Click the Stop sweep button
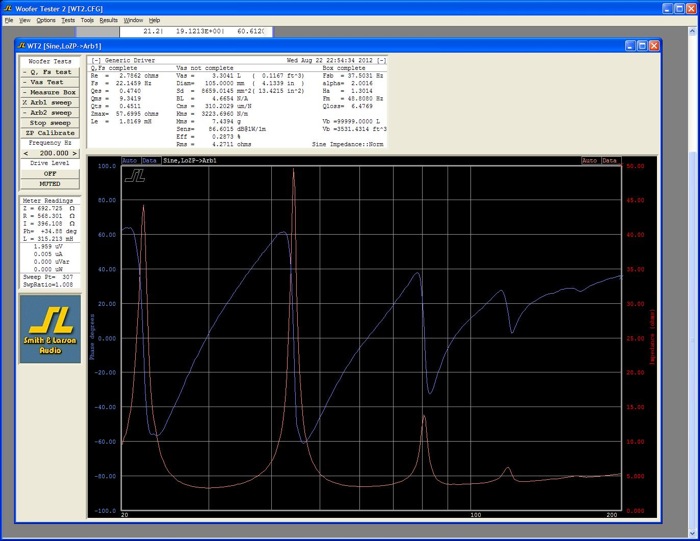Image resolution: width=700 pixels, height=541 pixels. click(49, 122)
